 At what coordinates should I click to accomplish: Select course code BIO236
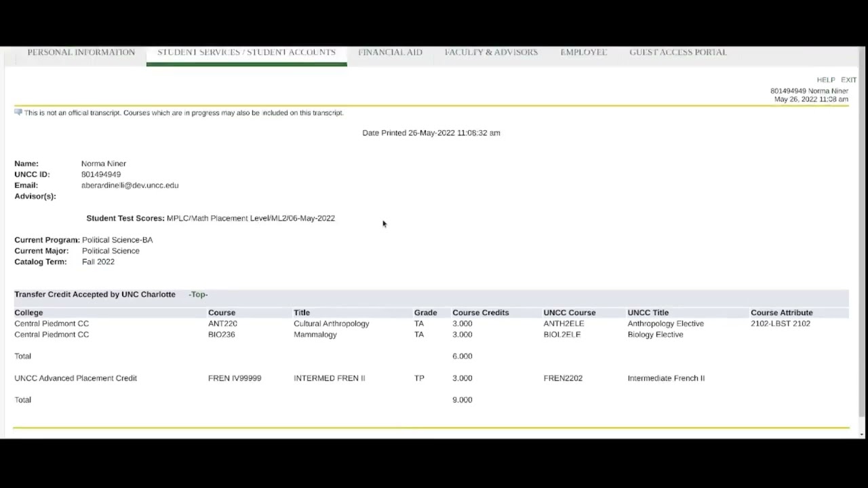click(x=221, y=334)
